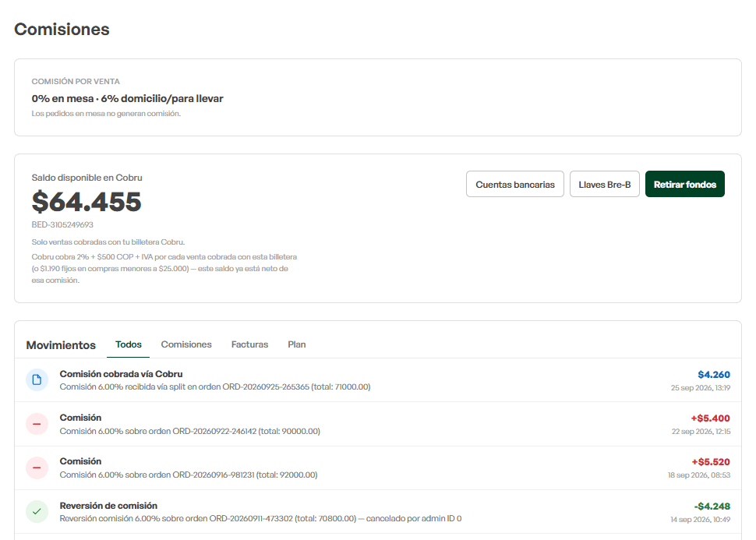This screenshot has height=540, width=756.
Task: Click the Comisiones page heading
Action: coord(62,30)
